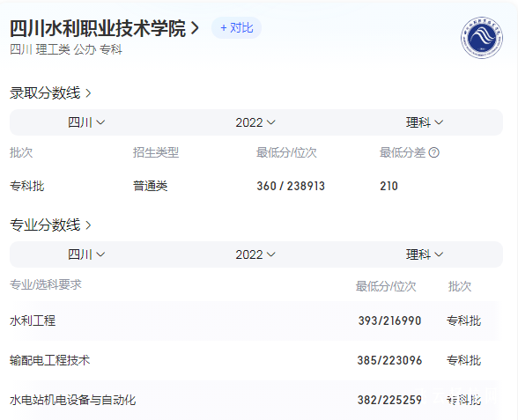This screenshot has width=518, height=420.
Task: Click the 最低分差 value 210
Action: pos(388,186)
